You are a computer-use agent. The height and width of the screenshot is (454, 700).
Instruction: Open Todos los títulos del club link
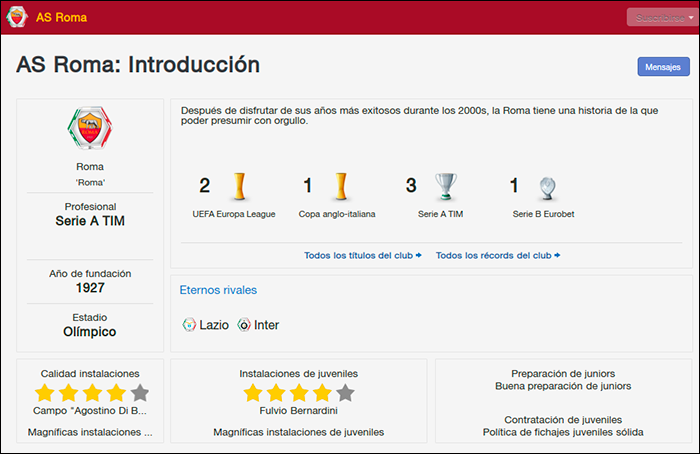coord(362,255)
